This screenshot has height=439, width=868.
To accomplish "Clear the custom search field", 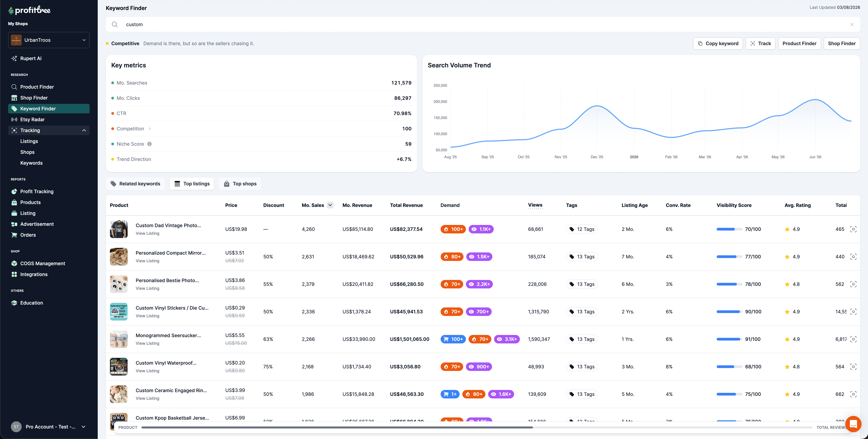I will click(x=852, y=25).
